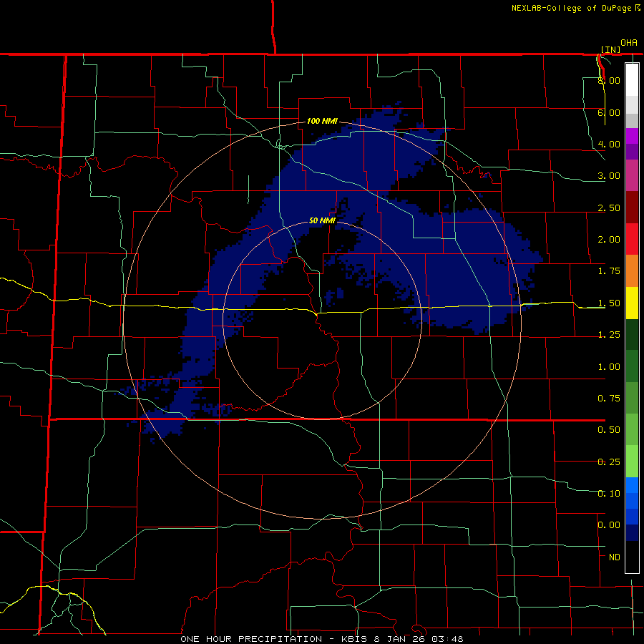
Task: Select the yellow legend swatch
Action: tap(632, 303)
